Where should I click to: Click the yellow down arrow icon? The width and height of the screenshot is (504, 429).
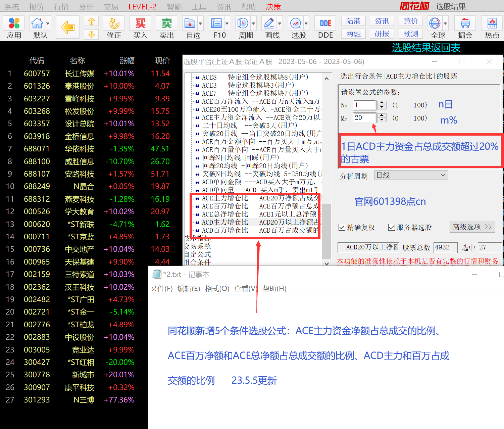pos(91,34)
